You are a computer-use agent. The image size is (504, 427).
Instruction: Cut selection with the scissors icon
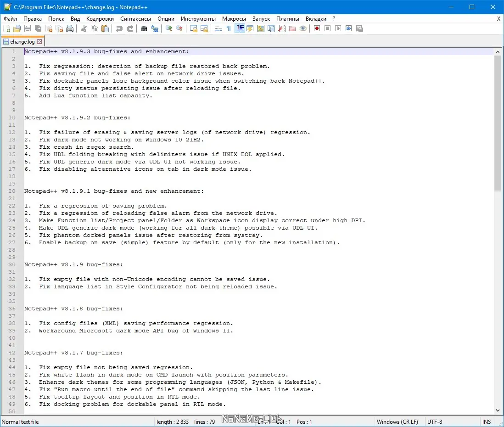(84, 28)
